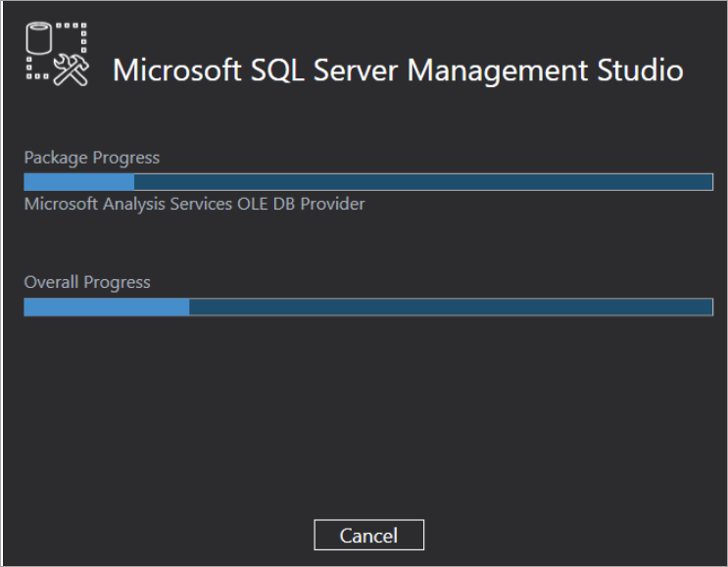728x567 pixels.
Task: Select the Overall Progress label
Action: 87,283
